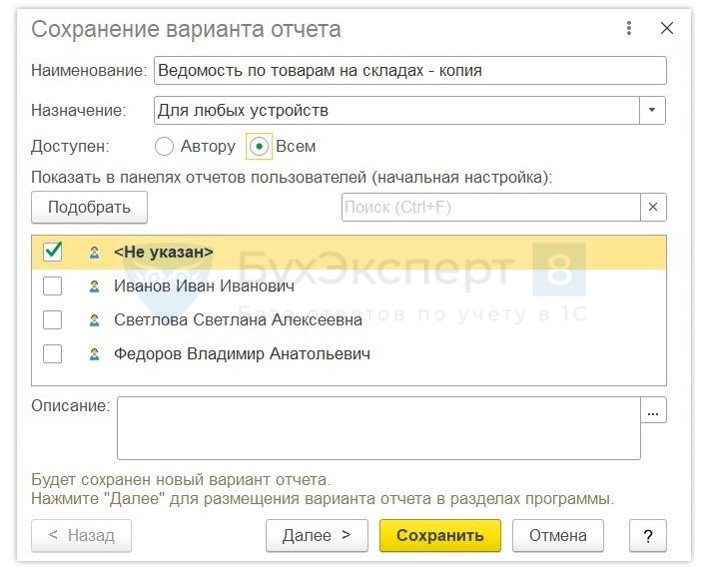
Task: Click the Подобрать button
Action: pyautogui.click(x=89, y=207)
